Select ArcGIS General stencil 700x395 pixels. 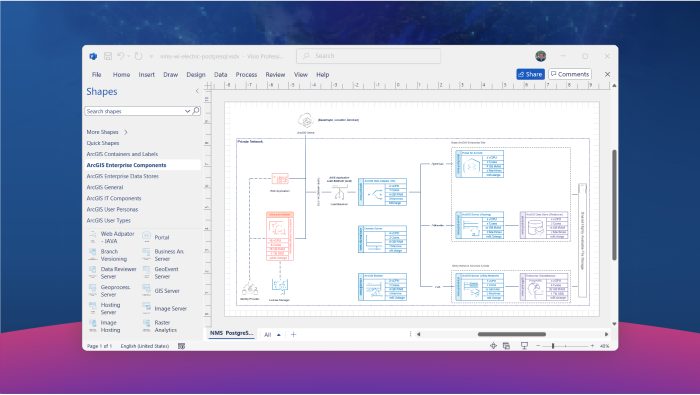point(105,187)
